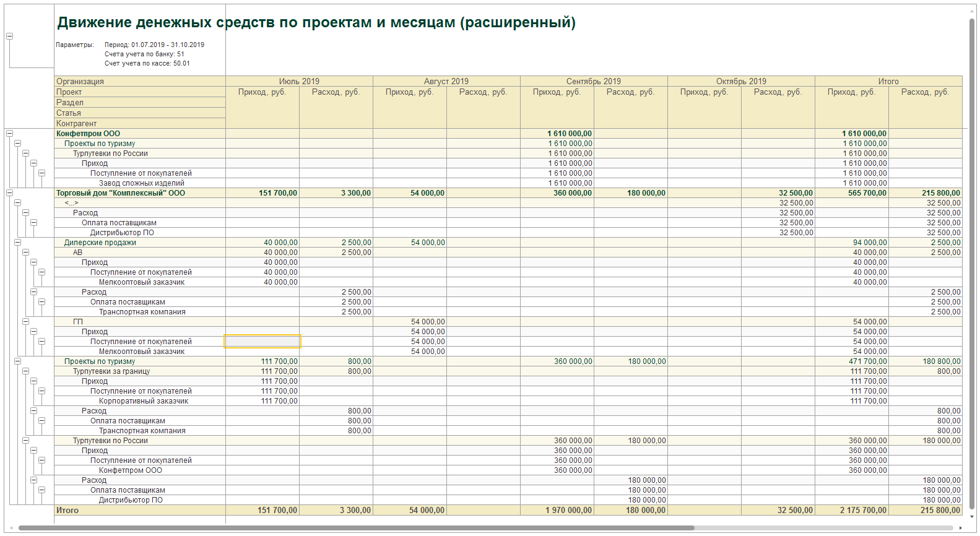Collapse the Турпутевки за границу group

[x=25, y=371]
